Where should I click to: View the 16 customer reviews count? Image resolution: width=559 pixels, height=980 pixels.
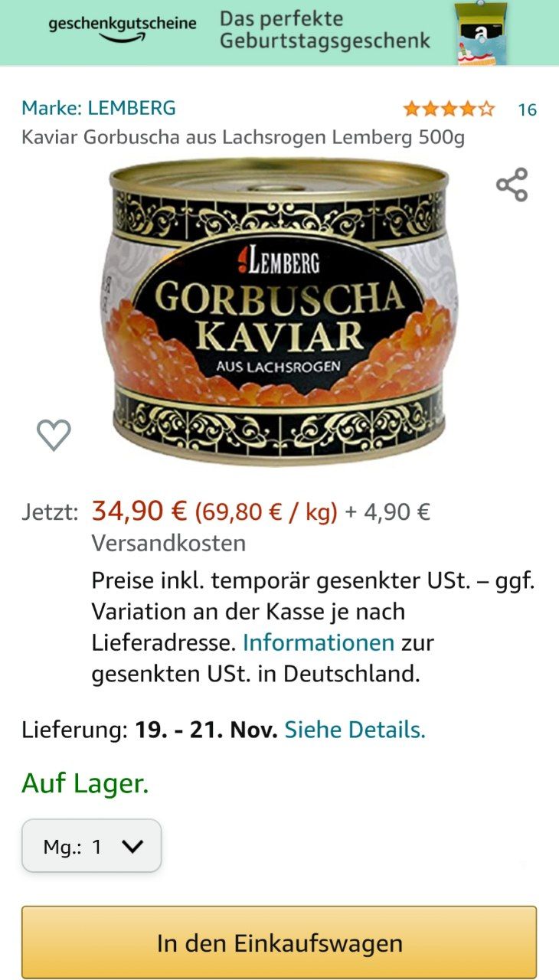click(x=527, y=109)
